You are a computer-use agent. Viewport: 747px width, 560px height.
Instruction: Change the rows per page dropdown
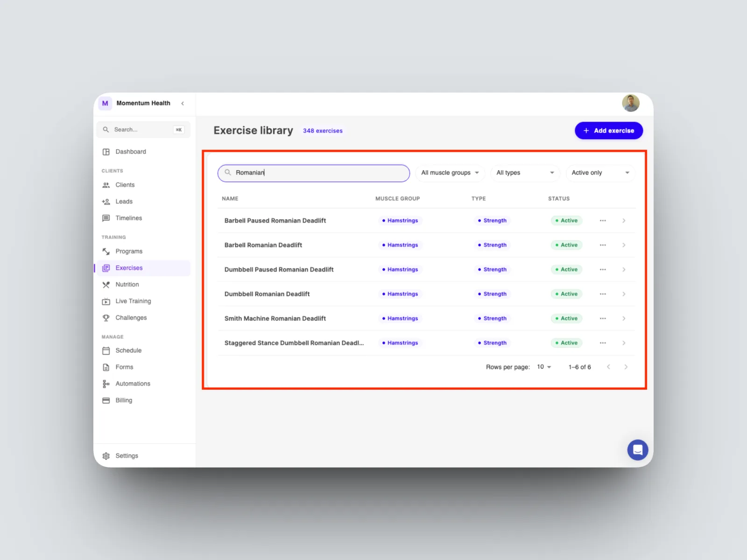tap(544, 367)
